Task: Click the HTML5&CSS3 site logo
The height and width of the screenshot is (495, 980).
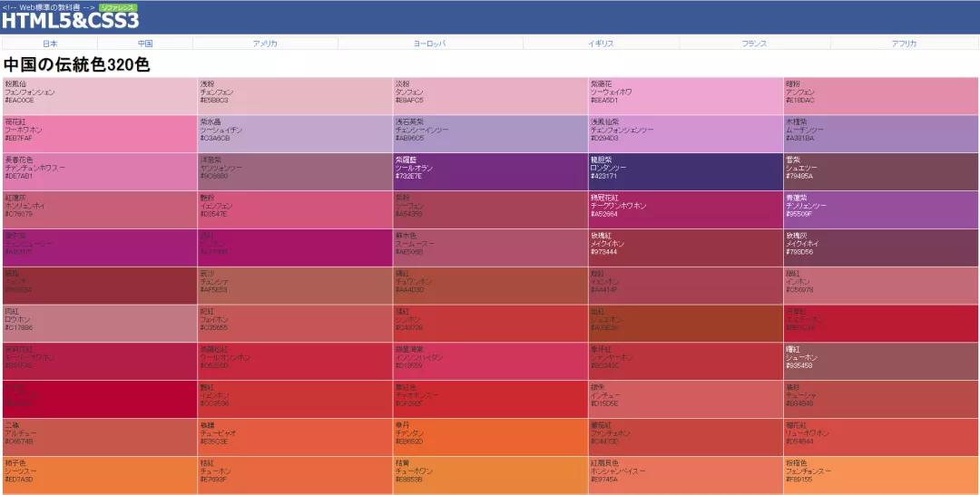Action: [x=70, y=21]
